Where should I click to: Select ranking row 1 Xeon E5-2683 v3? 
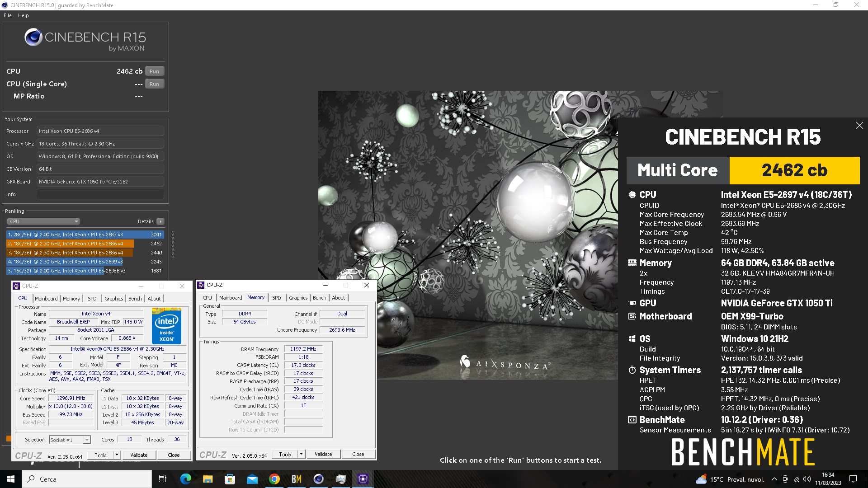click(x=85, y=235)
